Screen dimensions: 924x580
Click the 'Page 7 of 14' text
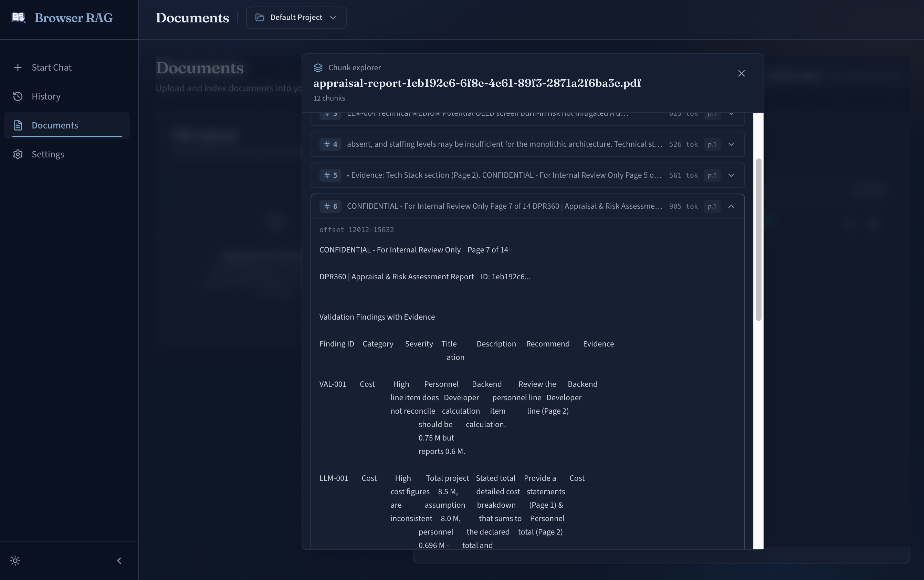[487, 250]
